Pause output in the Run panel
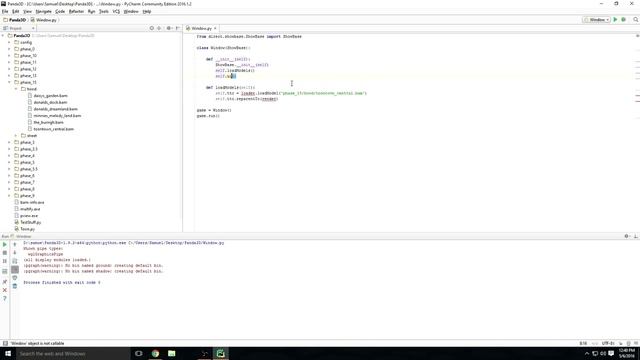This screenshot has width=640, height=360. click(5, 261)
